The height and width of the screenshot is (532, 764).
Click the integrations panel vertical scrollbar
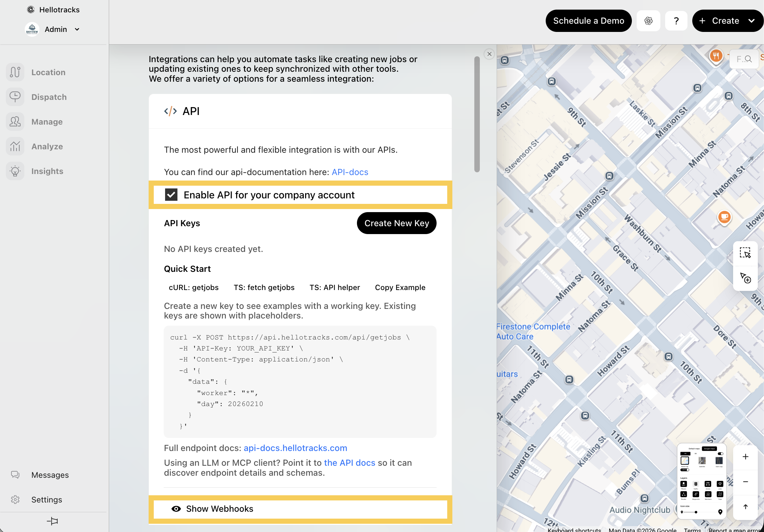coord(477,115)
